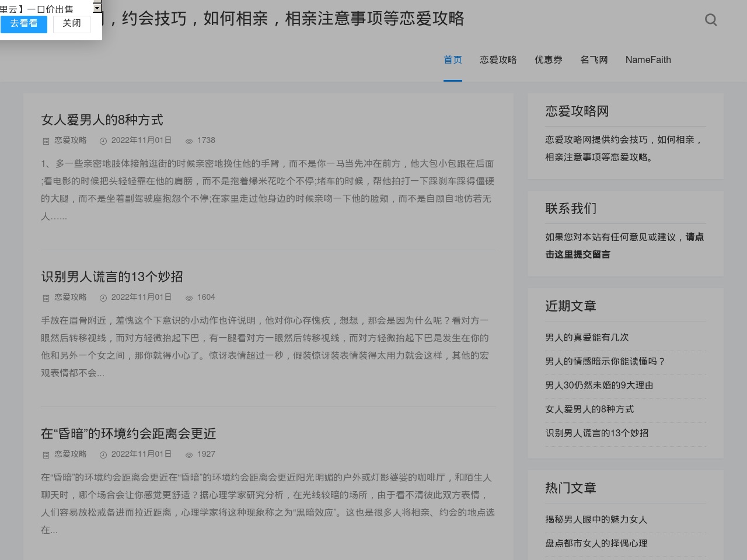747x560 pixels.
Task: Dismiss the popup with 关闭 button
Action: [x=72, y=23]
